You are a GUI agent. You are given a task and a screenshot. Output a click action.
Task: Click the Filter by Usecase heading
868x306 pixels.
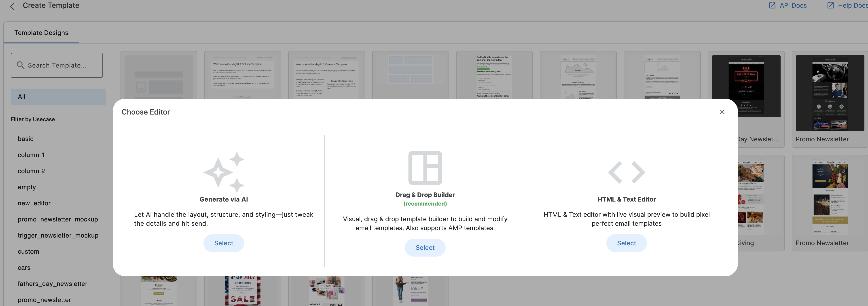(x=33, y=119)
